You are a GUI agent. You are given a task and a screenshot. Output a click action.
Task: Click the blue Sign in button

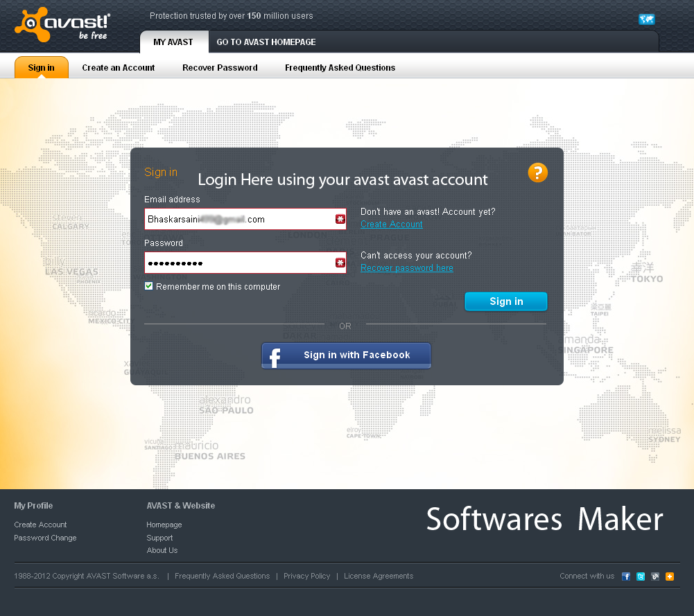point(506,301)
